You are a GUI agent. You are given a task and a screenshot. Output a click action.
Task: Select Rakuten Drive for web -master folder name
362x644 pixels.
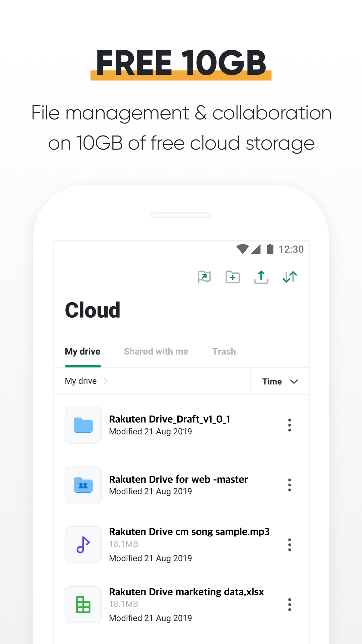[x=178, y=479]
